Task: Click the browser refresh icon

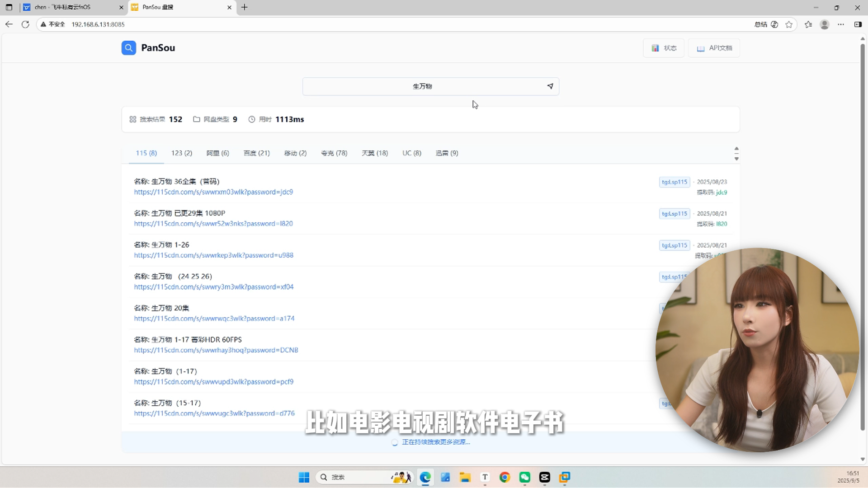Action: 25,24
